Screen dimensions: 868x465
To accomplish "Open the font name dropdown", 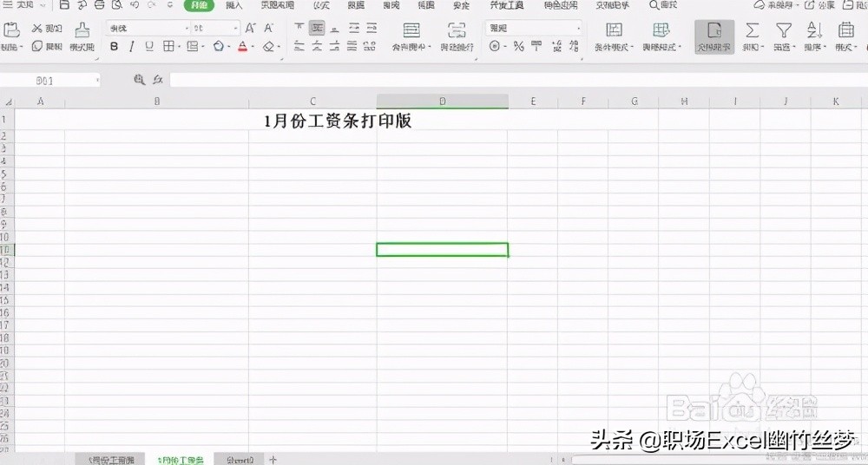I will click(x=187, y=29).
